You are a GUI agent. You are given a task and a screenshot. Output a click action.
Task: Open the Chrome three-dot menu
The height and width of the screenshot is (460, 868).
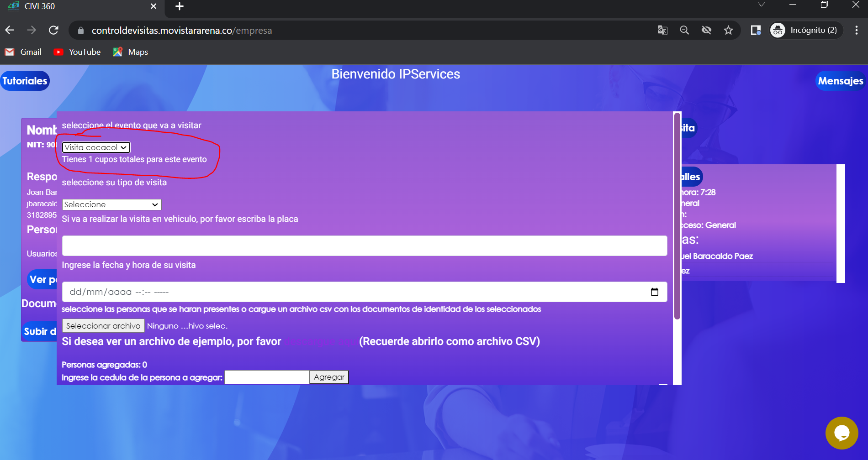click(x=857, y=30)
